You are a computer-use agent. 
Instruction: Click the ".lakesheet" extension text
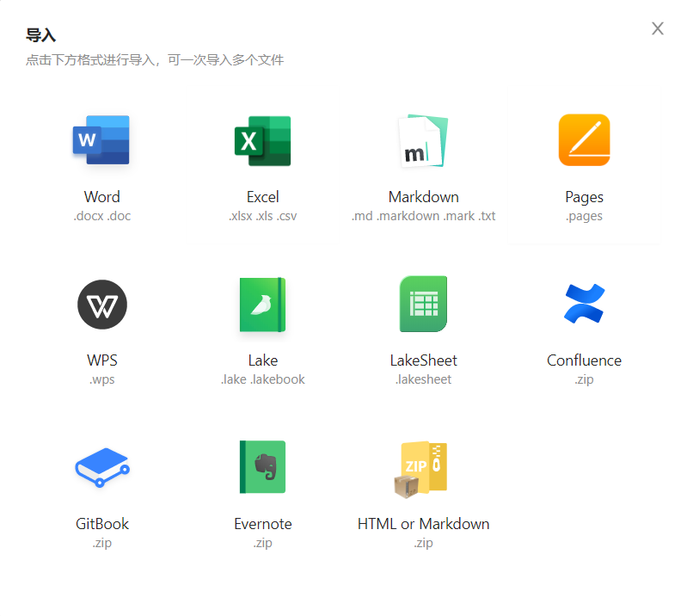(x=423, y=379)
